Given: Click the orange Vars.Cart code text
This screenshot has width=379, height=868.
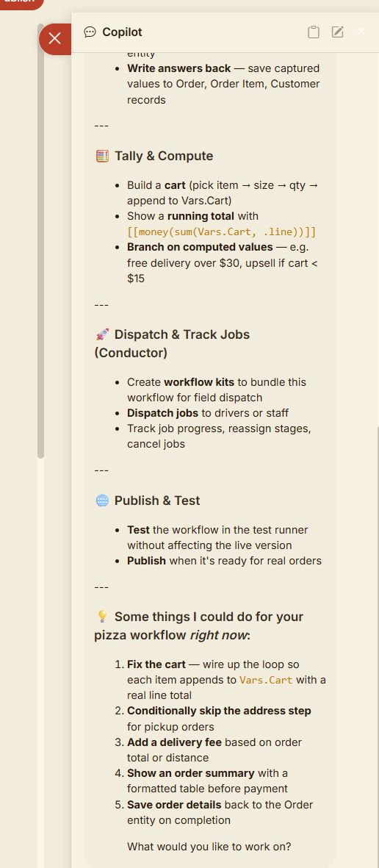Looking at the screenshot, I should tap(266, 680).
